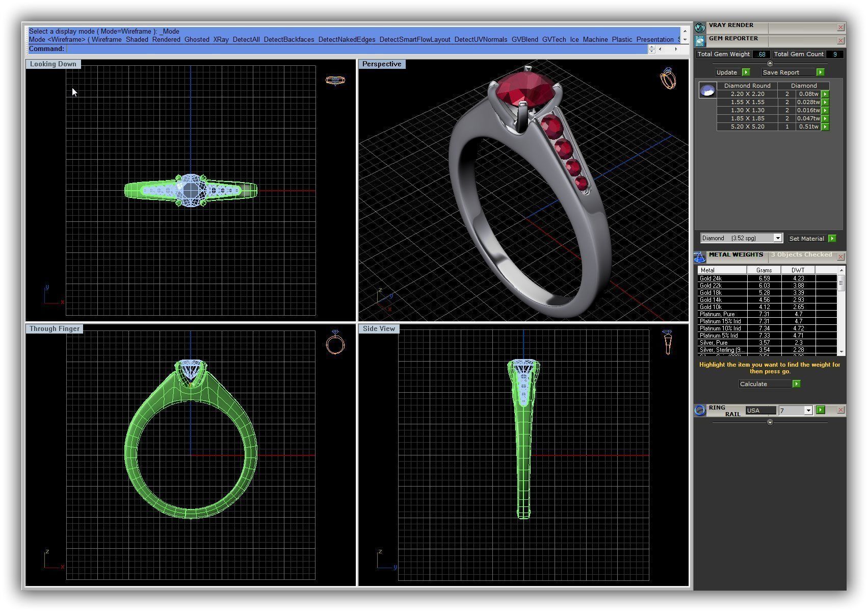
Task: Click the Looking Down viewport ring icon
Action: click(335, 81)
